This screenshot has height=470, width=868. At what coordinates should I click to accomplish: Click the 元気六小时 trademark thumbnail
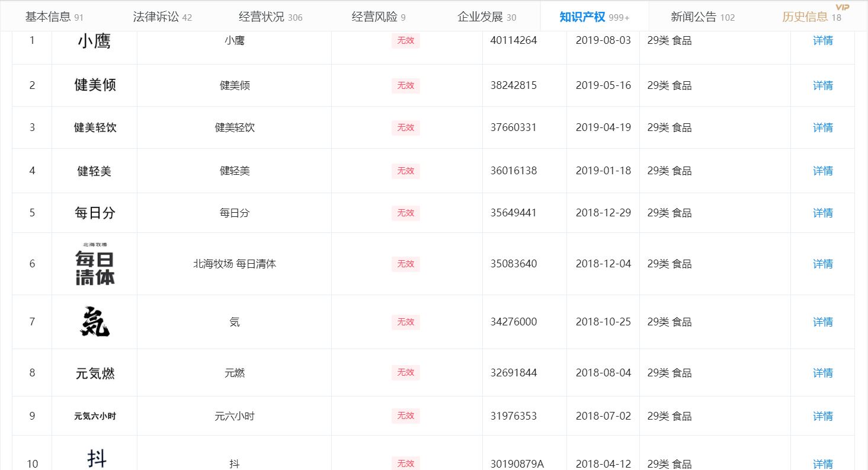pos(95,416)
